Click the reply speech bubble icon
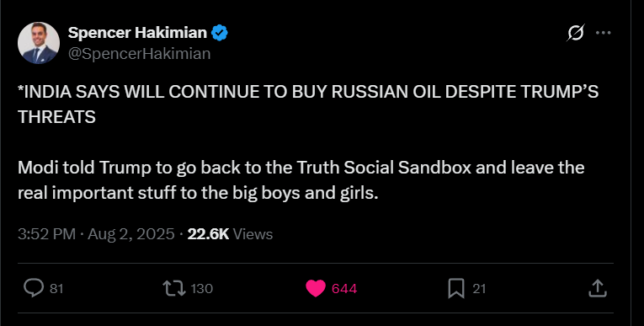The height and width of the screenshot is (326, 644). [34, 288]
